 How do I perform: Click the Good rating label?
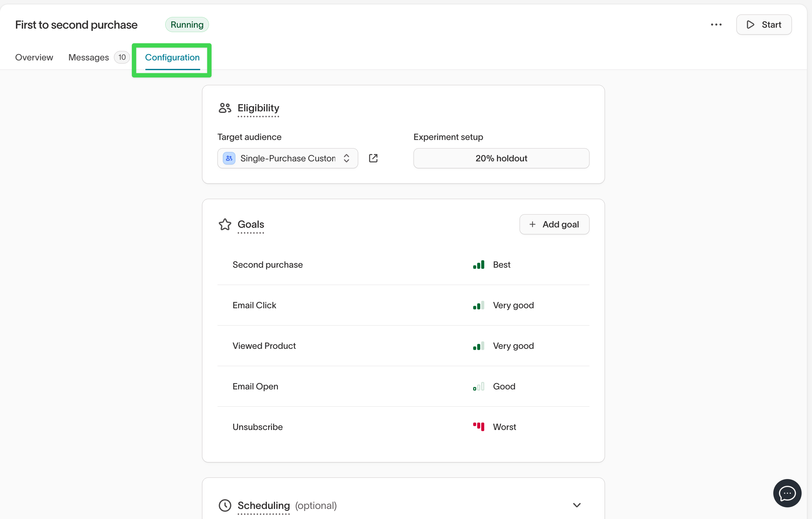504,387
